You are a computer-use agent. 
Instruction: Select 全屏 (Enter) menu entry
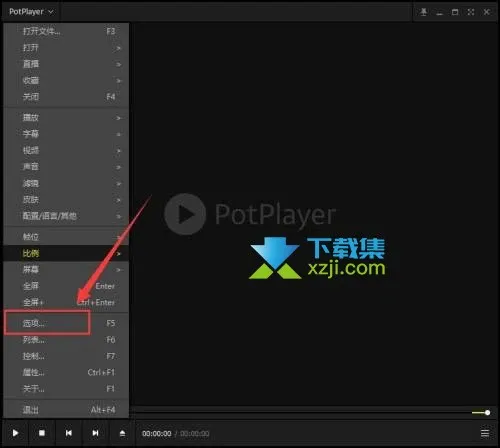tap(66, 286)
